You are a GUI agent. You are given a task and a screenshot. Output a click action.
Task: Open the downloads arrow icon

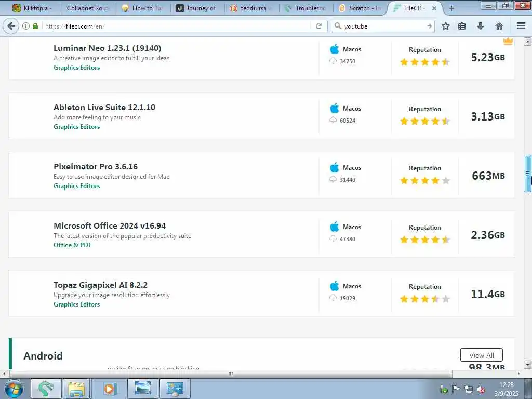coord(481,26)
